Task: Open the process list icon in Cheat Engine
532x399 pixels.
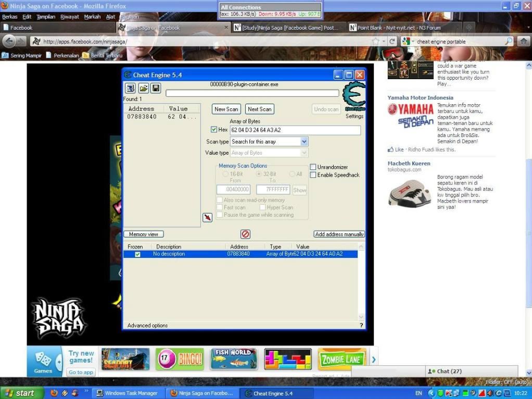Action: (130, 88)
